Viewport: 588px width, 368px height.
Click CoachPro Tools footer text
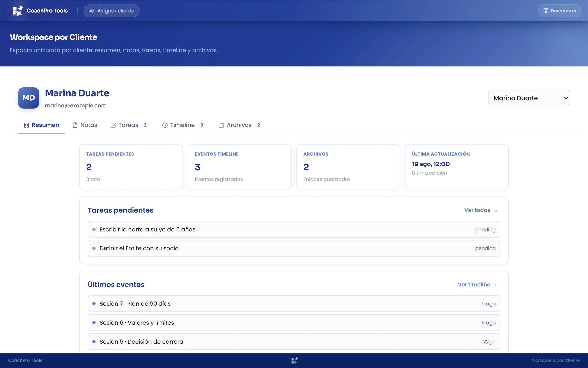pos(25,360)
